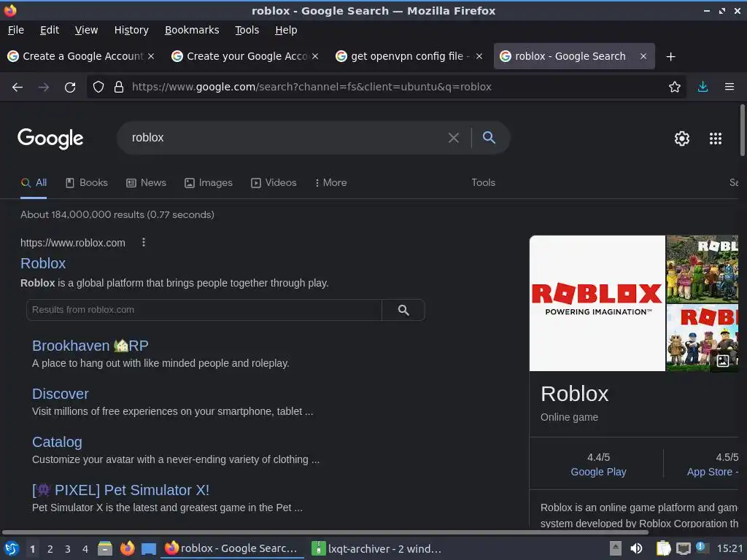Click the Google search magnifier button

point(489,138)
